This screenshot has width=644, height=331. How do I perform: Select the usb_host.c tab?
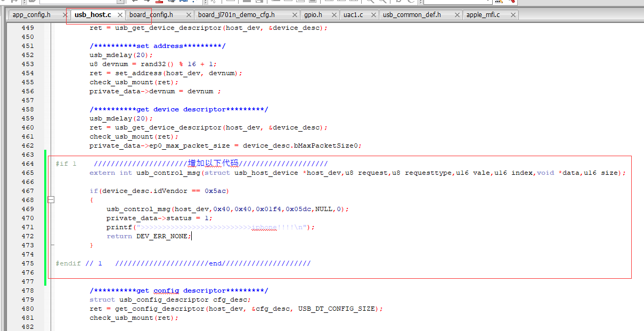pos(93,15)
